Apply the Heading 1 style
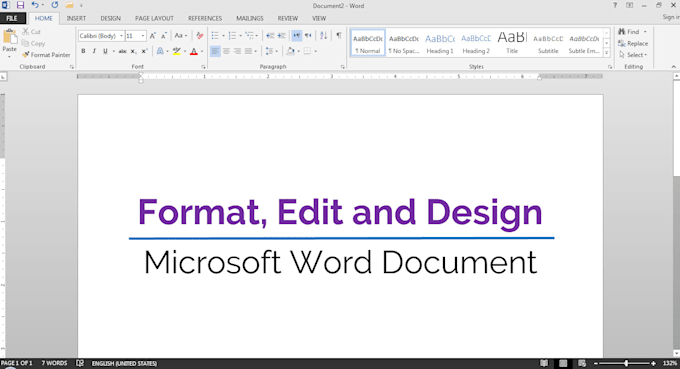The width and height of the screenshot is (680, 369). click(440, 43)
